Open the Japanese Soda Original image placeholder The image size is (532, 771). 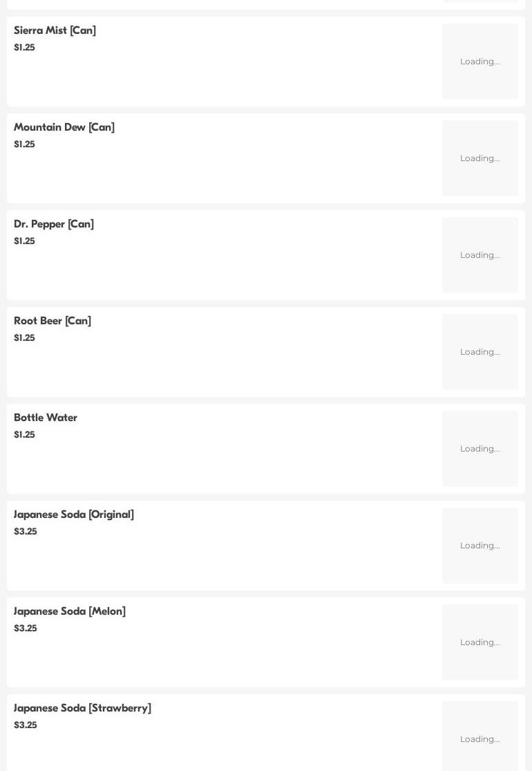[x=479, y=546]
